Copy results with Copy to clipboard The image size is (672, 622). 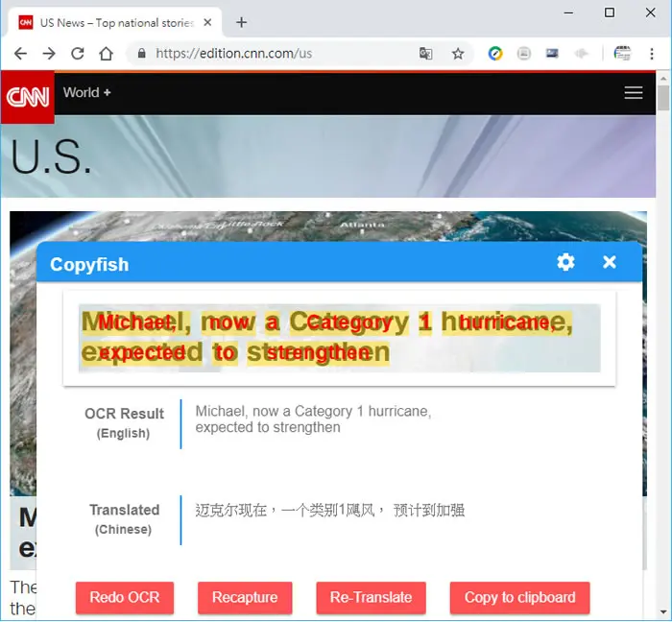[x=520, y=597]
